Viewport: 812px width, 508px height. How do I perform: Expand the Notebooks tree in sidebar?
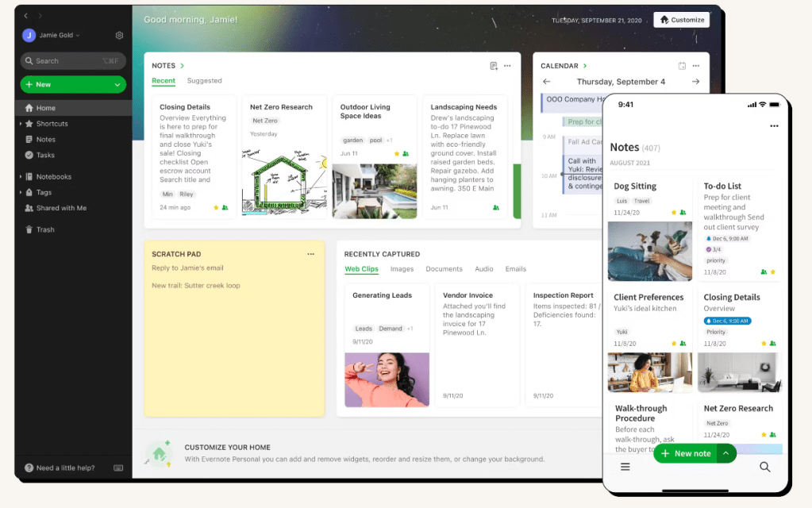[x=21, y=176]
